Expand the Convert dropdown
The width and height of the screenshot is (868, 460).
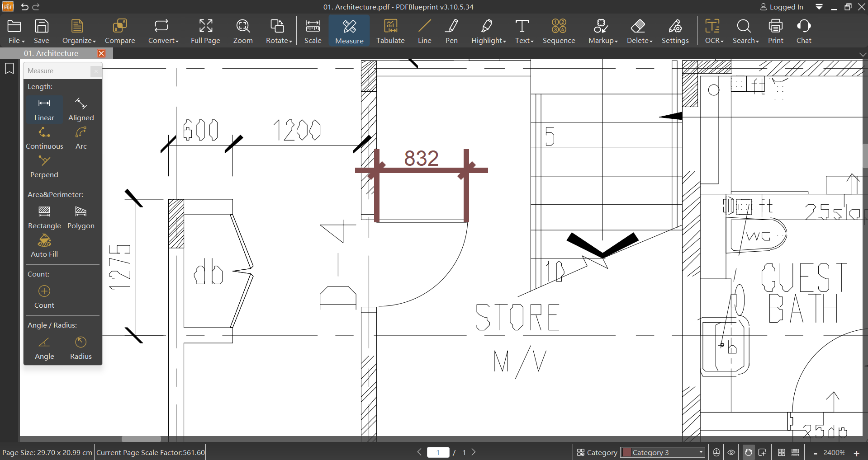point(163,31)
